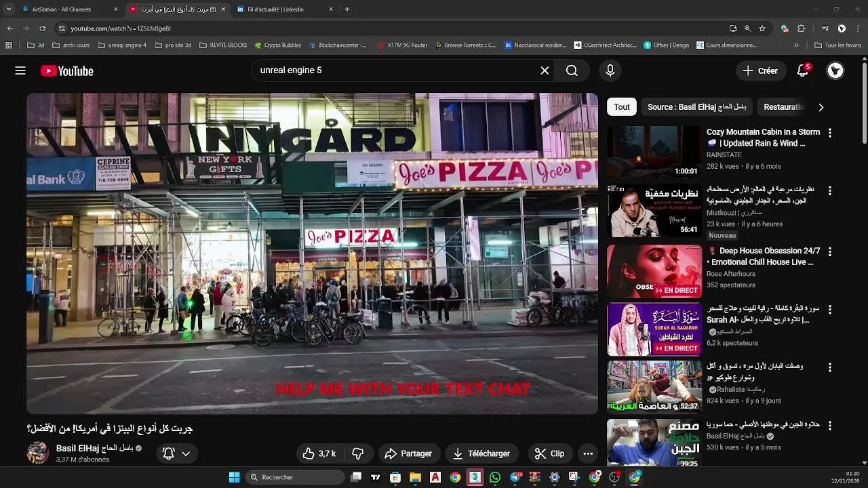868x488 pixels.
Task: Click the magnifier search button
Action: click(x=572, y=70)
